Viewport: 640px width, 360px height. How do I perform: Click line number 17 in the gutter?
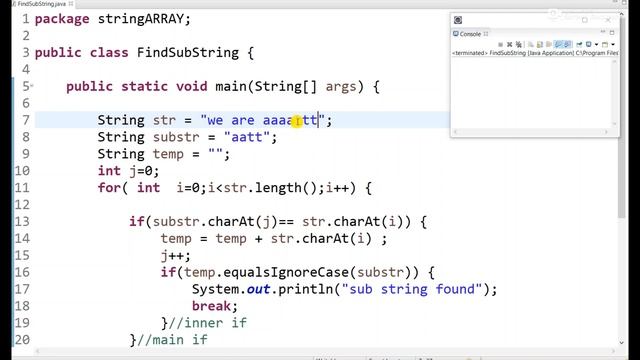click(22, 289)
